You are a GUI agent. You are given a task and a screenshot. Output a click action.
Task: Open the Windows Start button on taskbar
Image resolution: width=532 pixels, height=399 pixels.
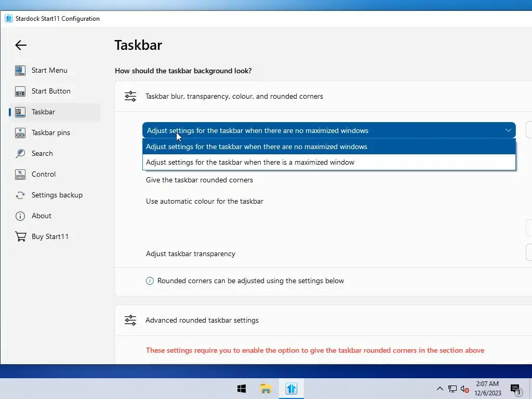tap(242, 389)
